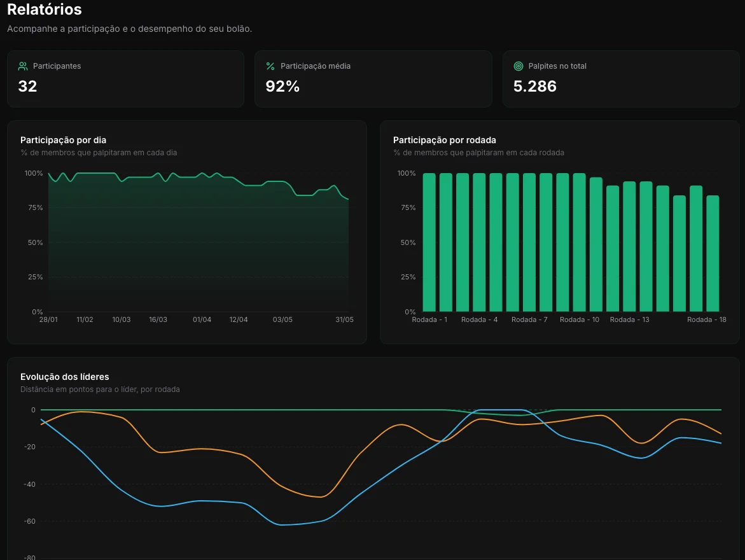
Task: Click the target icon beside Palpites no total
Action: pyautogui.click(x=519, y=66)
